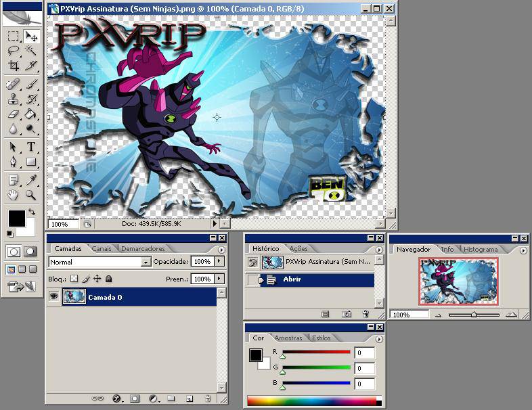This screenshot has width=532, height=410.
Task: Select the History Brush tool
Action: (x=31, y=99)
